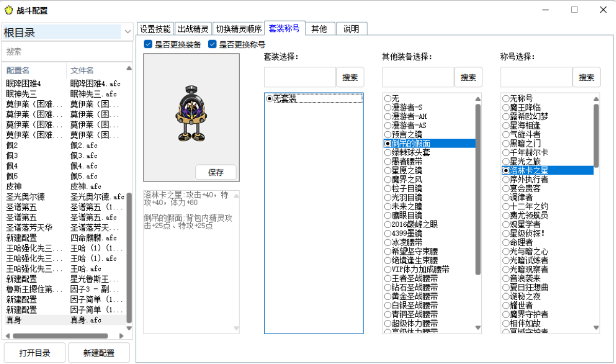Focus the 套装选择 search input

click(300, 77)
